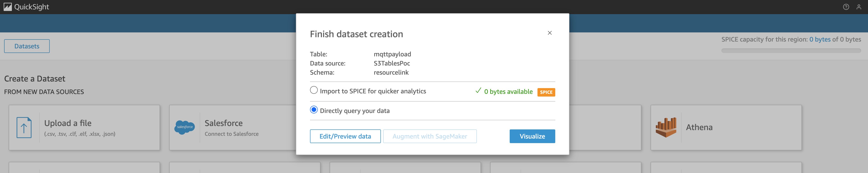Open the 0 bytes SPICE capacity link
Screen dimensions: 868x173
pyautogui.click(x=819, y=39)
